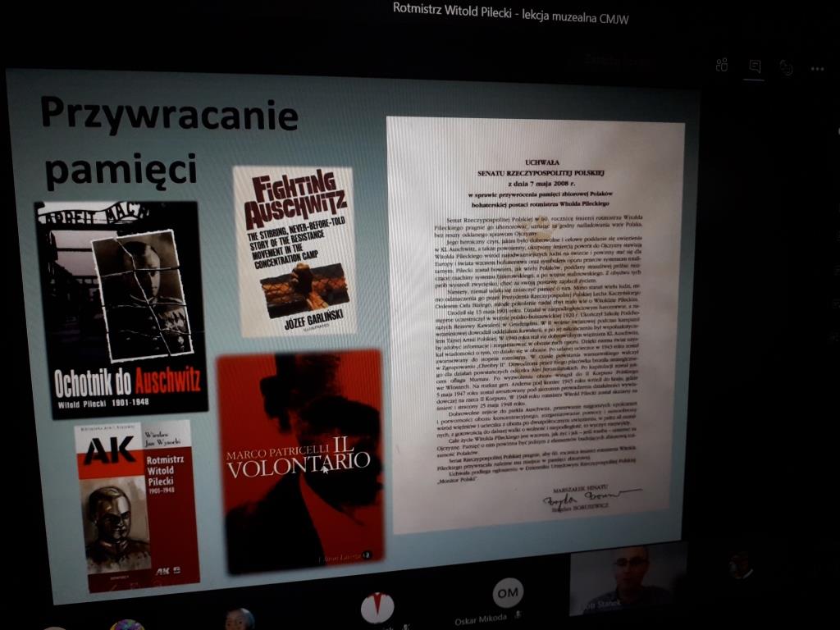Click the red V participant avatar
Screen dimensions: 840x630
point(377,608)
